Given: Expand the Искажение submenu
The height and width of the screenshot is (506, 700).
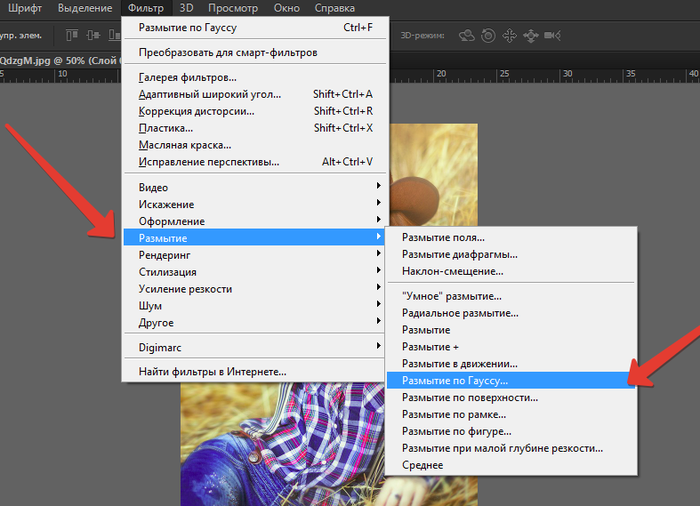Looking at the screenshot, I should click(x=255, y=205).
